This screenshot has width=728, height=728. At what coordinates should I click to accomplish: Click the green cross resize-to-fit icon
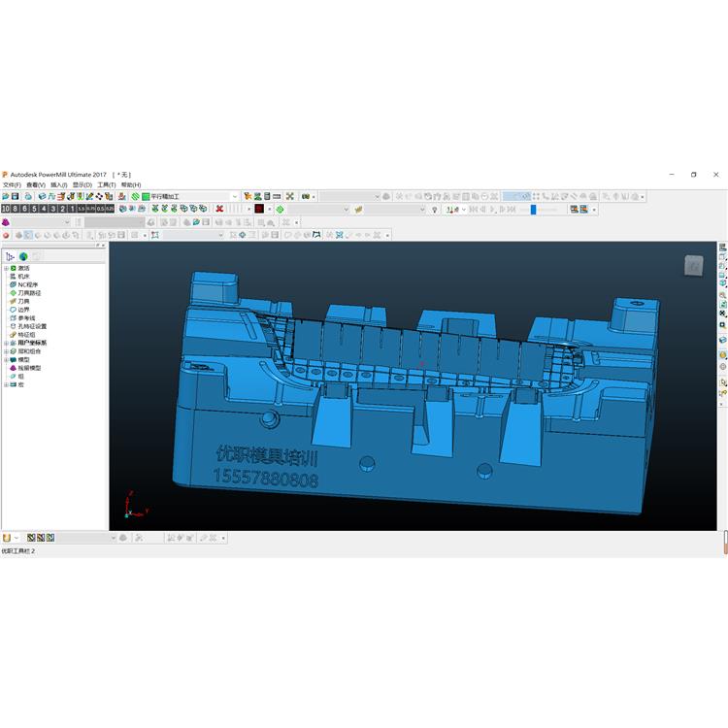(289, 196)
